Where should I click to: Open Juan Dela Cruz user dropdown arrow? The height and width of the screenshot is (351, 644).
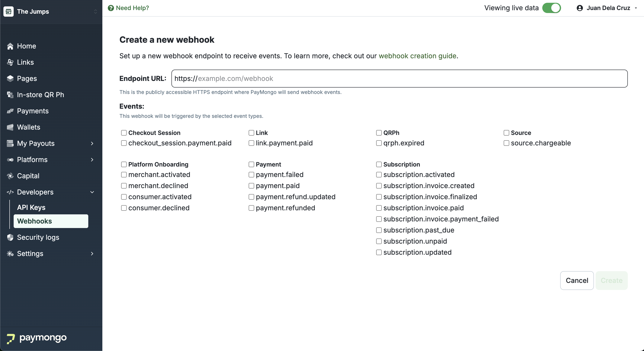pyautogui.click(x=636, y=8)
